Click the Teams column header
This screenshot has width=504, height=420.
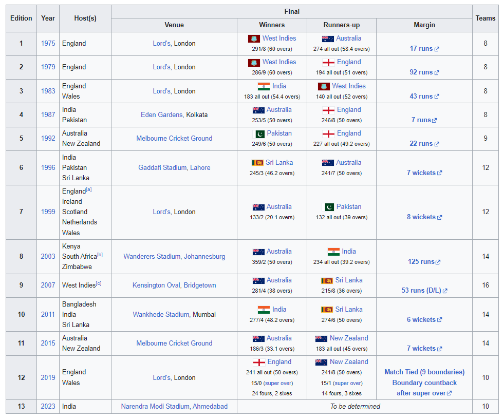(x=486, y=18)
